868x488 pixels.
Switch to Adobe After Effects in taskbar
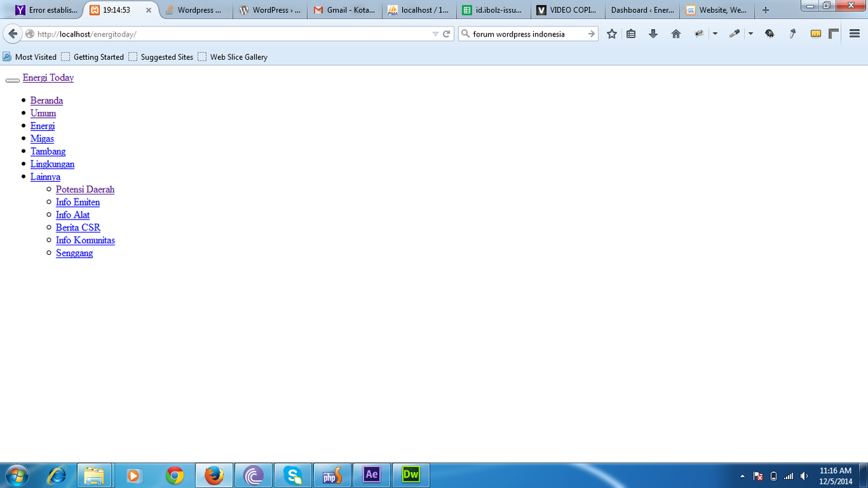point(372,475)
